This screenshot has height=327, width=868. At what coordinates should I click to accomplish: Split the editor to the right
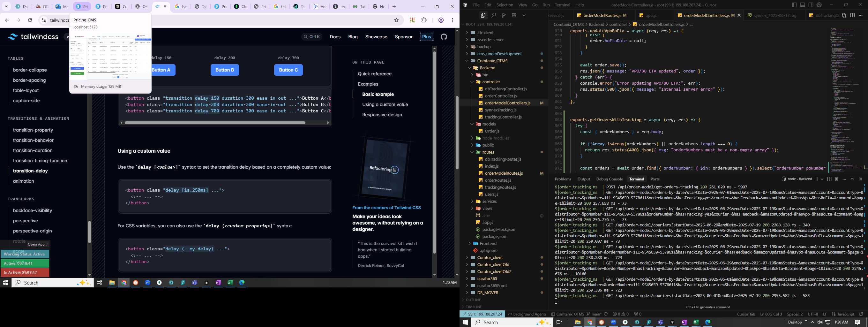pos(852,15)
